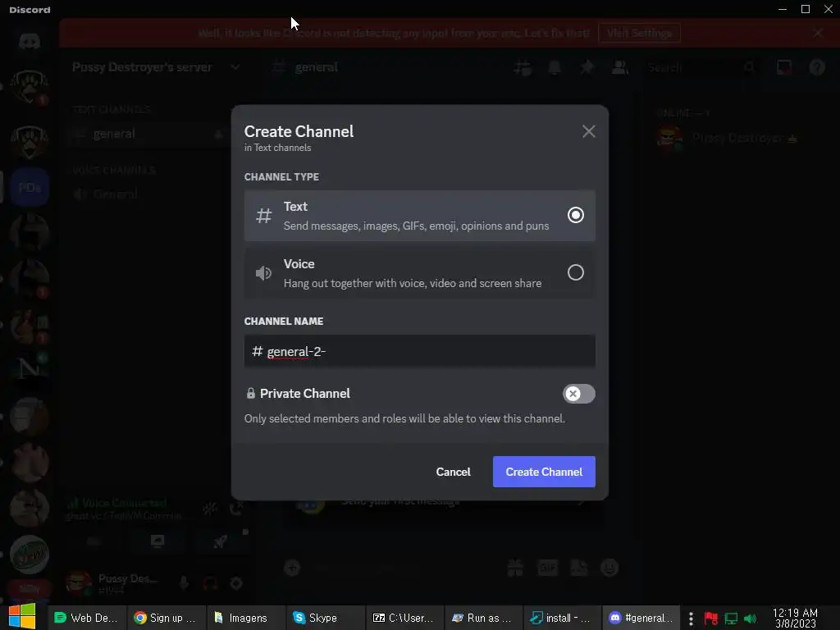The image size is (840, 630).
Task: Deafen with headphones icon in user panel
Action: coord(209,583)
